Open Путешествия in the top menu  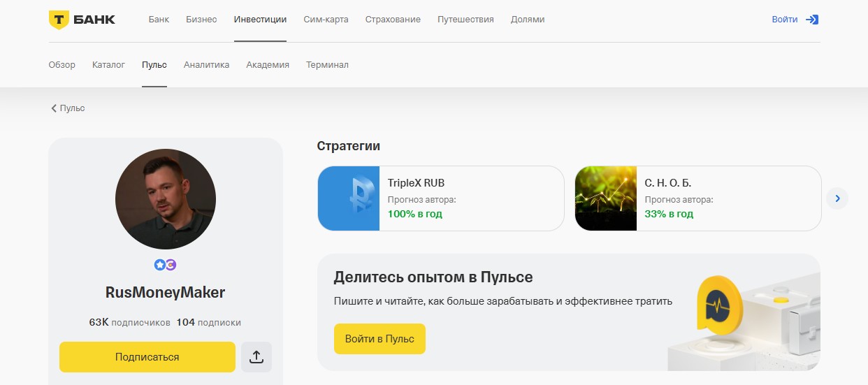click(465, 20)
